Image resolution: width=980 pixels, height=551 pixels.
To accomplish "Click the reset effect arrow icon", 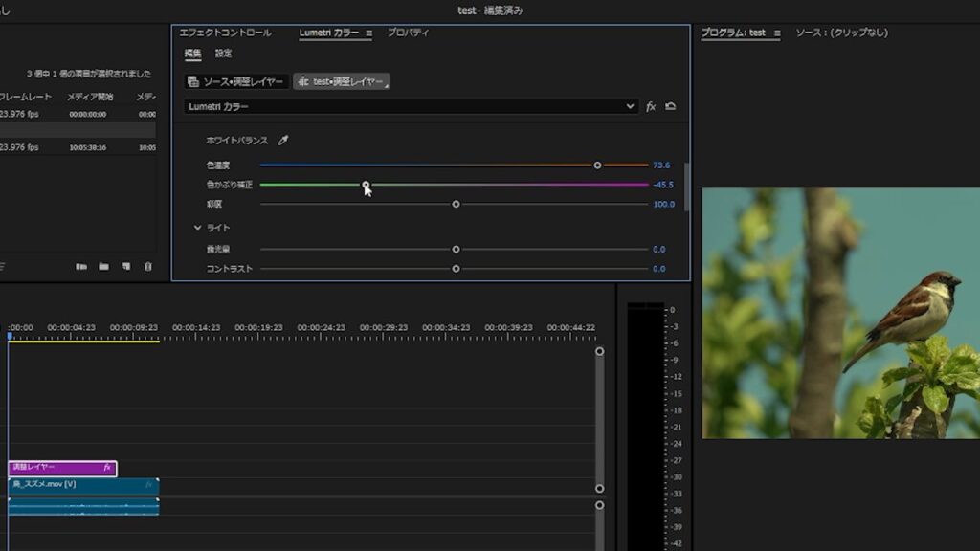I will pos(670,106).
